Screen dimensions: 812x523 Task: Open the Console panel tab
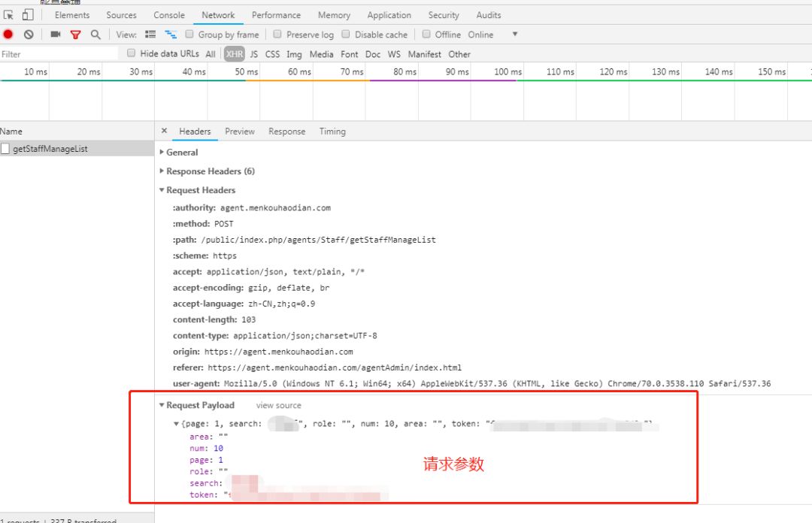tap(169, 15)
